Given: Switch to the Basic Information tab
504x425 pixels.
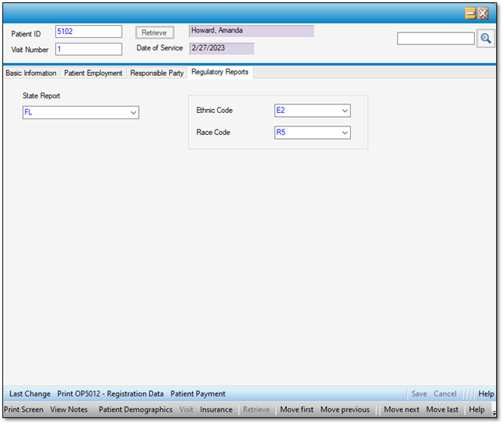Looking at the screenshot, I should pyautogui.click(x=31, y=73).
